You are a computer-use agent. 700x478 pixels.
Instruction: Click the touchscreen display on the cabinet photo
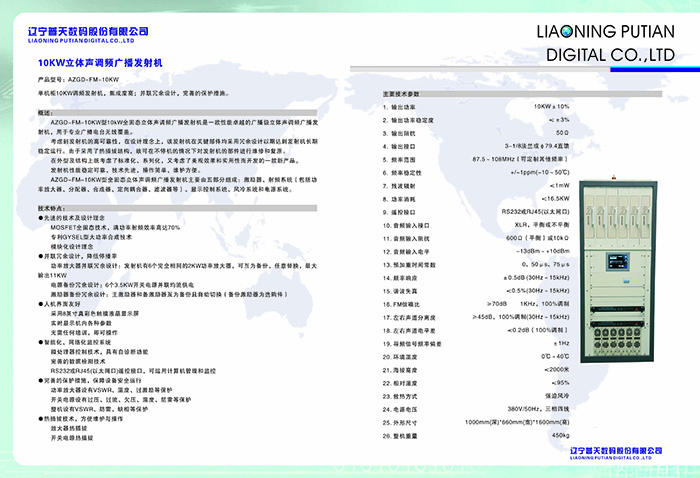point(618,261)
